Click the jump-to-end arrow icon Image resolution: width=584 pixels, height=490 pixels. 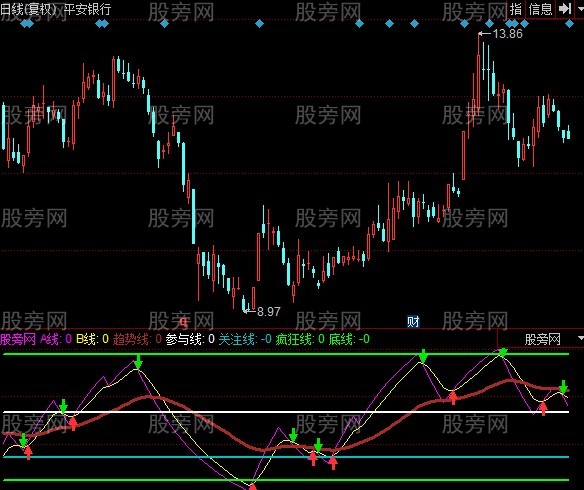tap(565, 8)
